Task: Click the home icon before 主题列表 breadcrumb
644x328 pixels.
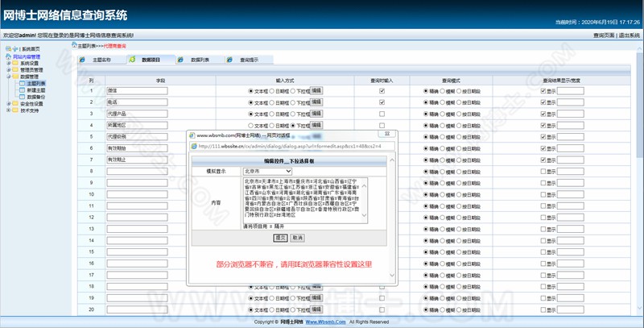Action: click(x=74, y=44)
